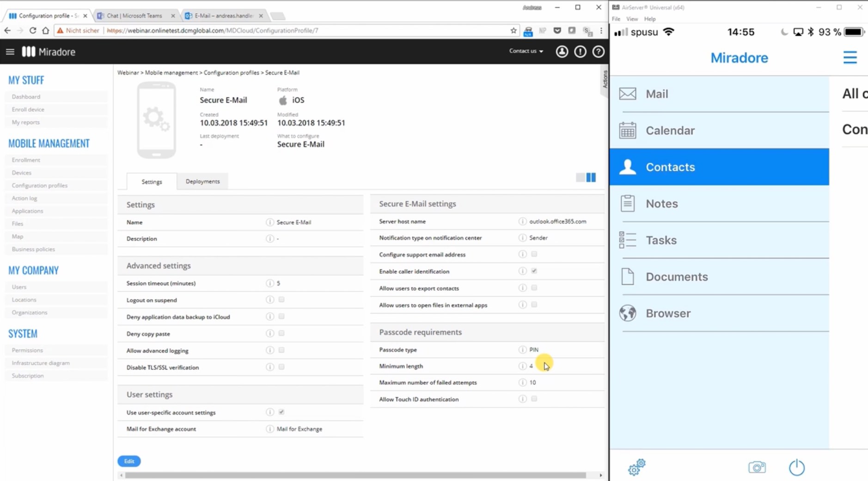
Task: Toggle the Deny copy paste checkbox
Action: 281,333
